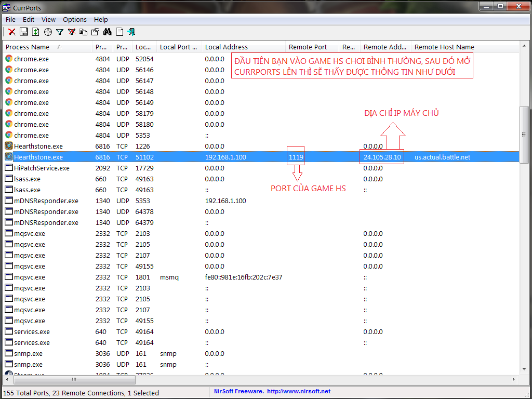This screenshot has width=532, height=399.
Task: Sort by Remote Host Name column header
Action: tap(444, 47)
